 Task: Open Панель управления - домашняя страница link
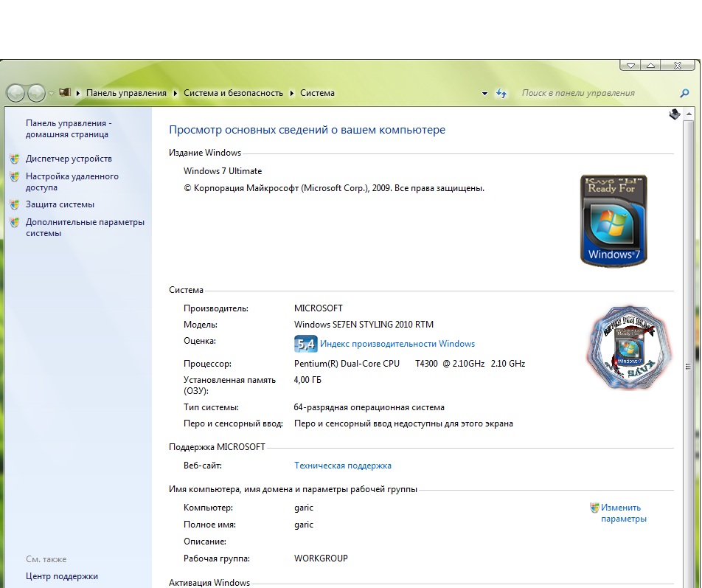pos(69,128)
